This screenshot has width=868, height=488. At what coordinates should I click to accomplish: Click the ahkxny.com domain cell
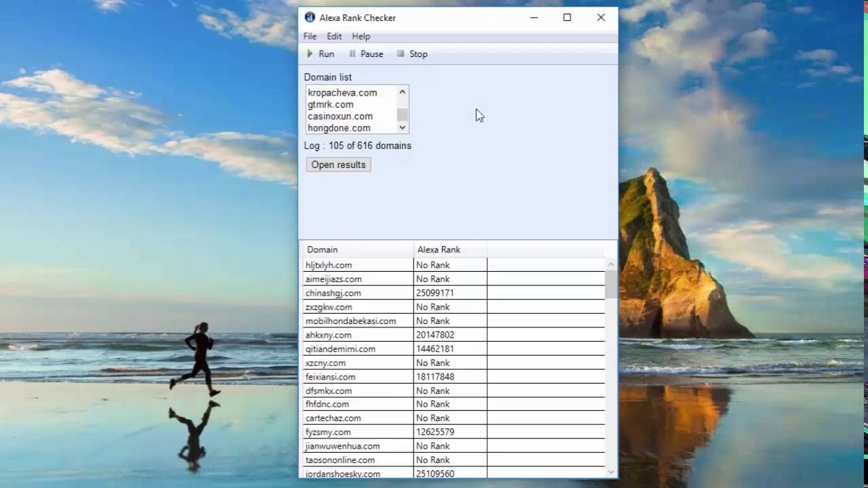pyautogui.click(x=357, y=335)
